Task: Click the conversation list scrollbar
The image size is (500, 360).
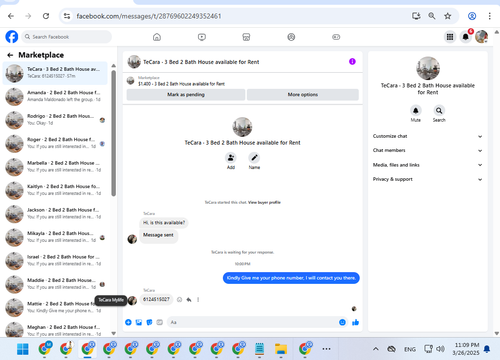Action: (x=113, y=133)
